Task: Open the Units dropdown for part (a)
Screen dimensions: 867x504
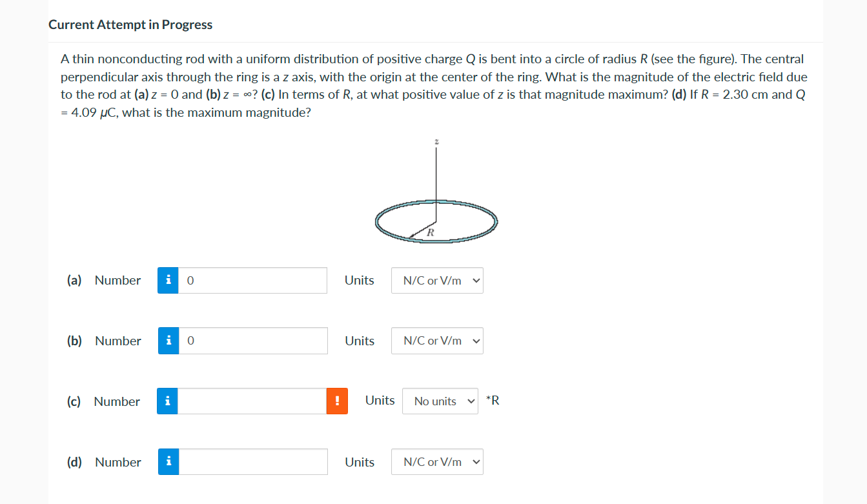Action: 437,280
